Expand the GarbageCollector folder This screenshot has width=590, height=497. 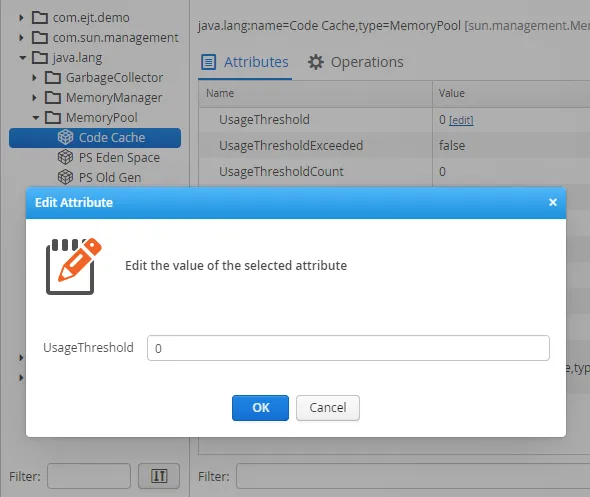[x=35, y=78]
